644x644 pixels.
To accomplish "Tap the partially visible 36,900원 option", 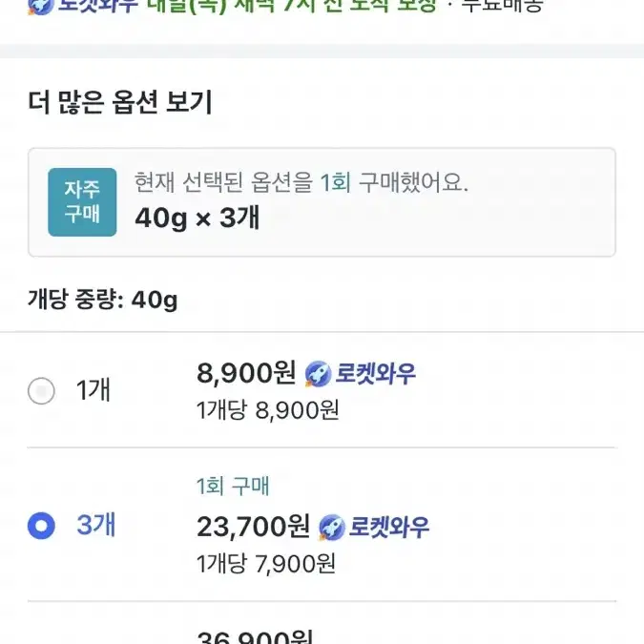I will click(x=255, y=636).
